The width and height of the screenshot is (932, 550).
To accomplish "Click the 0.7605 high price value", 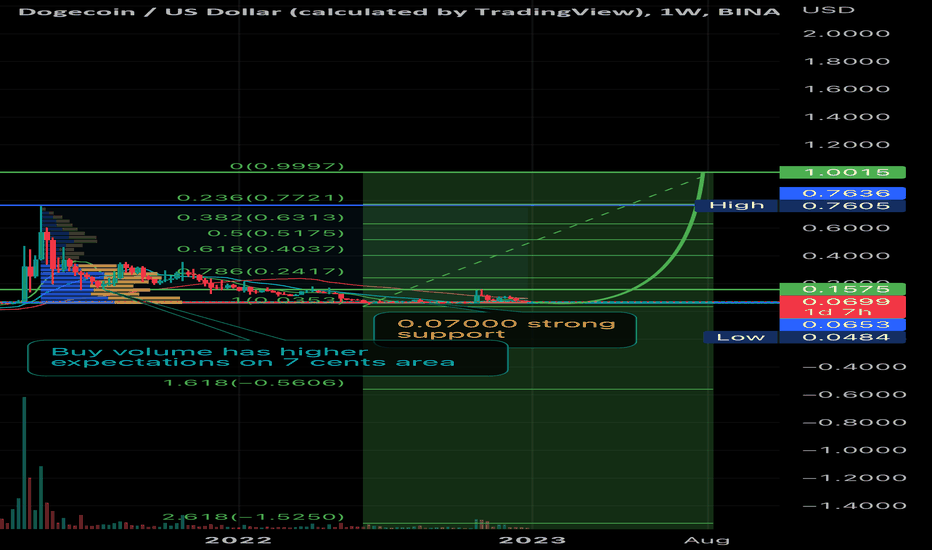I will [842, 206].
